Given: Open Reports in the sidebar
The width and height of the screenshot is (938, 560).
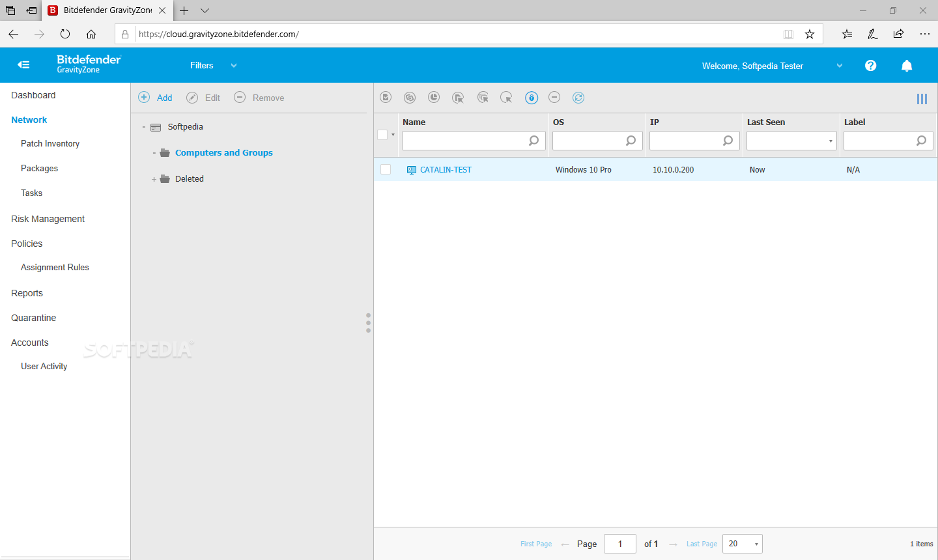Looking at the screenshot, I should click(x=27, y=293).
